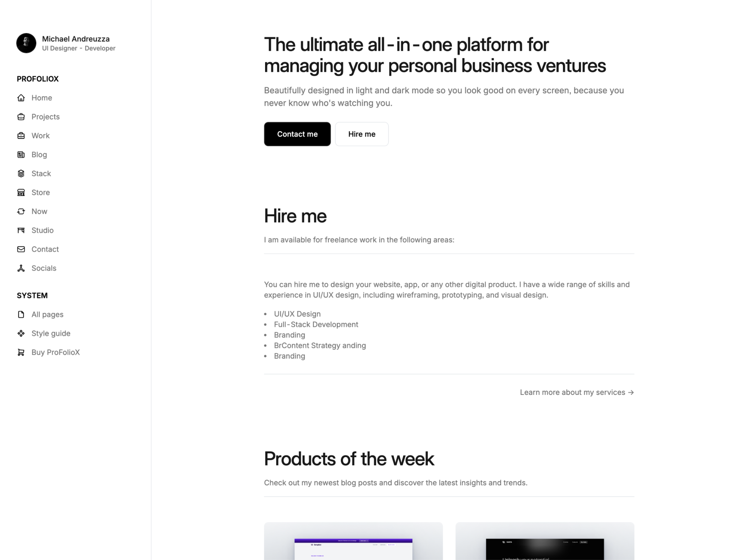Click the Studio icon in sidebar
The height and width of the screenshot is (560, 747).
[21, 230]
